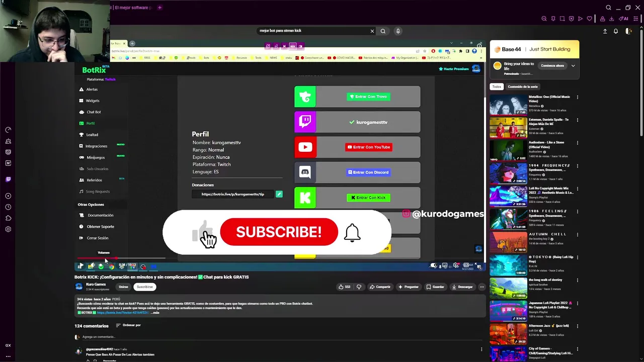Open the YouTube account avatar menu
Screen dimensions: 644x362
628,31
